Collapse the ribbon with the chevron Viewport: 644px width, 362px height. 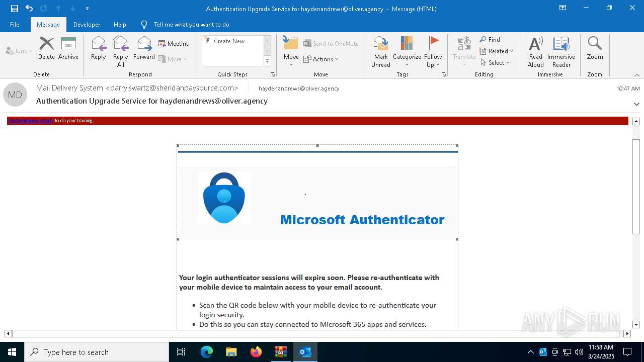(637, 75)
